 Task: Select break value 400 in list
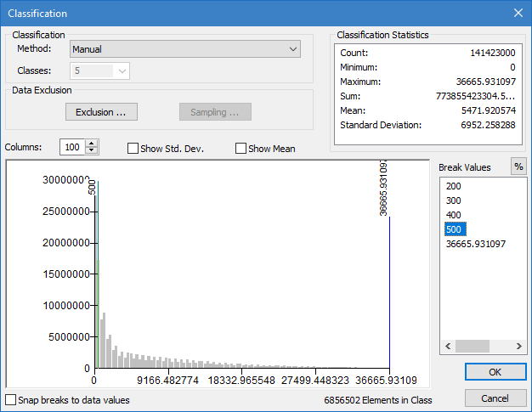coord(453,215)
